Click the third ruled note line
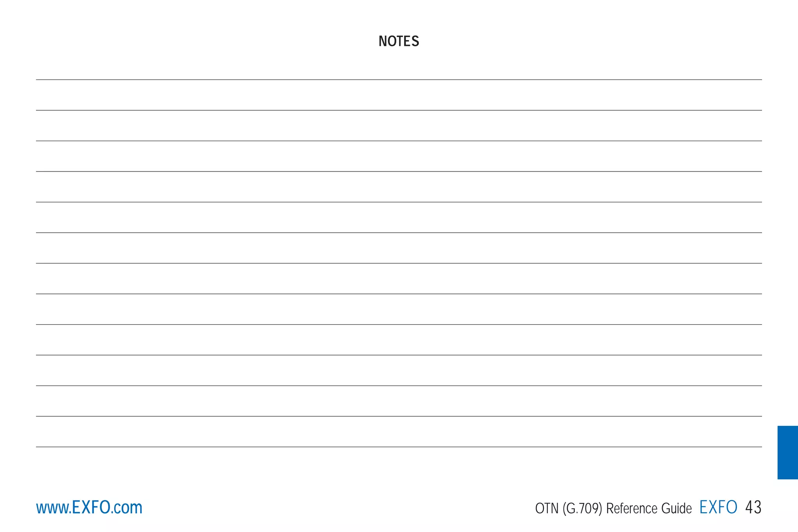Viewport: 798px width, 532px height. [399, 141]
